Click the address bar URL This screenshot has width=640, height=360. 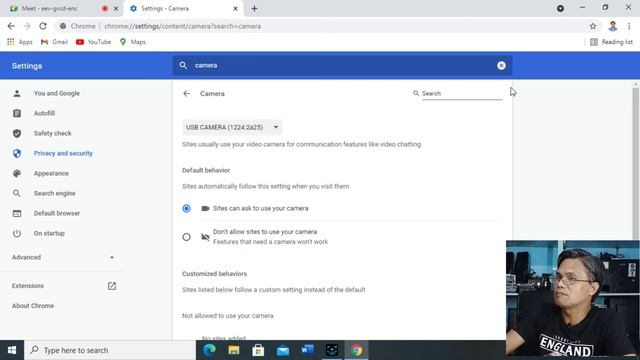(x=182, y=26)
